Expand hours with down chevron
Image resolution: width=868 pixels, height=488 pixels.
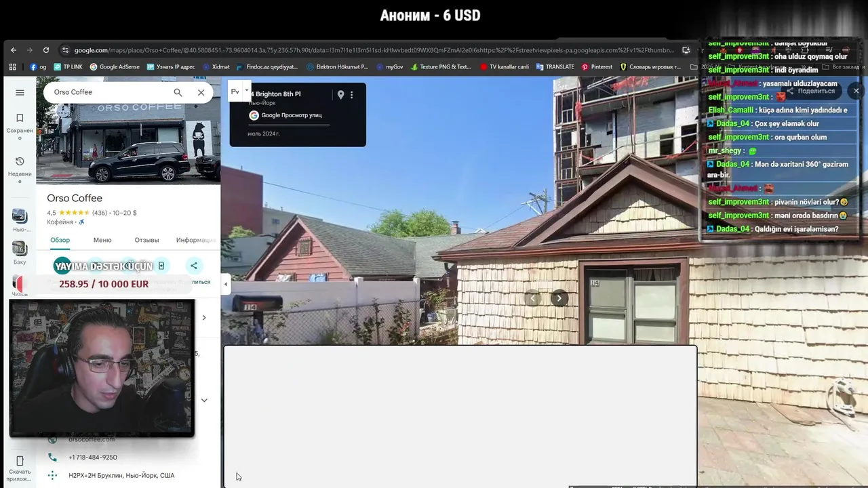coord(204,400)
